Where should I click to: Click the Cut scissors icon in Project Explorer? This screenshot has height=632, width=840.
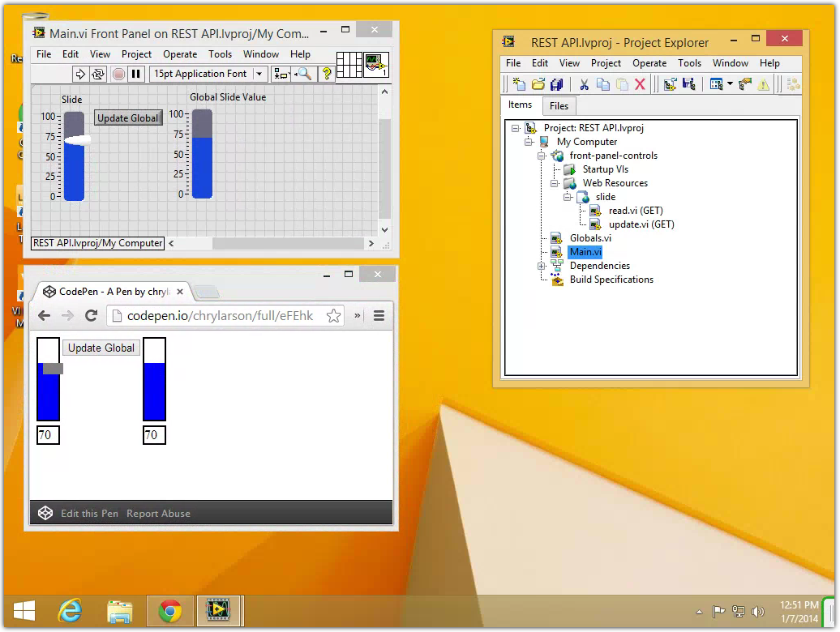click(584, 84)
